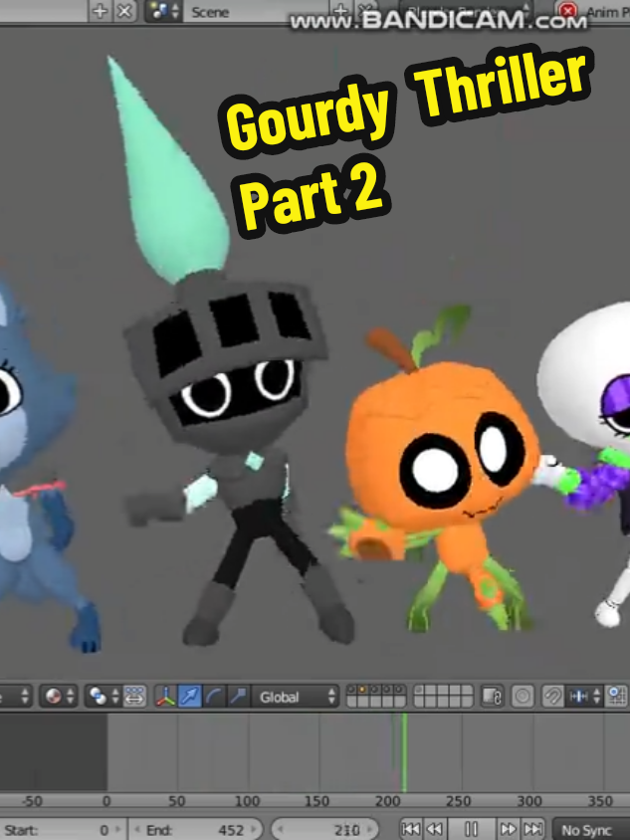The image size is (630, 840).
Task: Select the rotate manipulator arc icon
Action: coord(213,697)
